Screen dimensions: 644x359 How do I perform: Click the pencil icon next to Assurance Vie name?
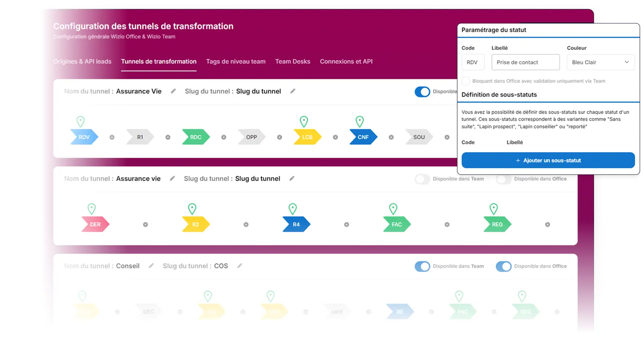(x=173, y=91)
